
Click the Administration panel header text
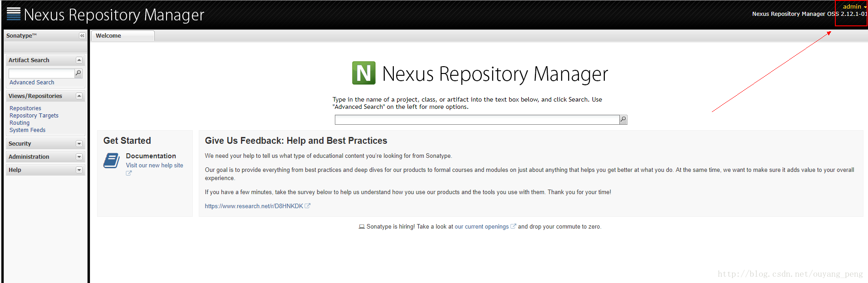click(x=29, y=157)
